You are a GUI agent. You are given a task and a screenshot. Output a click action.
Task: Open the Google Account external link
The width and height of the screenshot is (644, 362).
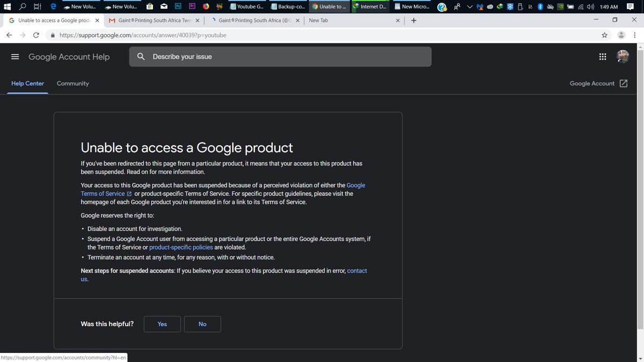[x=598, y=84]
